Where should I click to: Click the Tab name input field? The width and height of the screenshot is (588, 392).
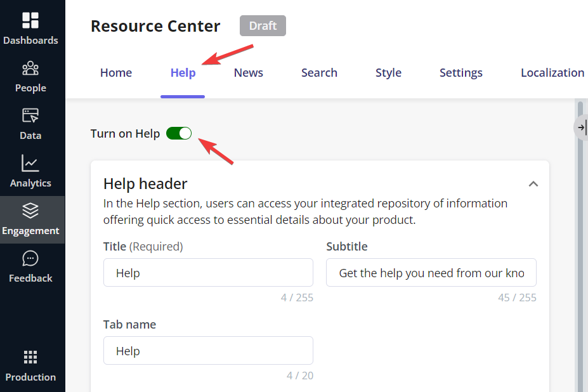point(208,351)
